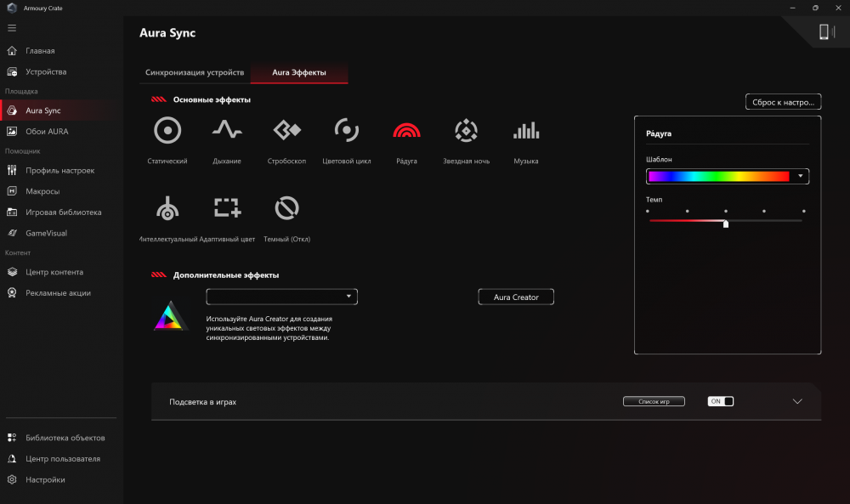Select the Strobing (Стробоскоп) effect icon

(x=286, y=130)
